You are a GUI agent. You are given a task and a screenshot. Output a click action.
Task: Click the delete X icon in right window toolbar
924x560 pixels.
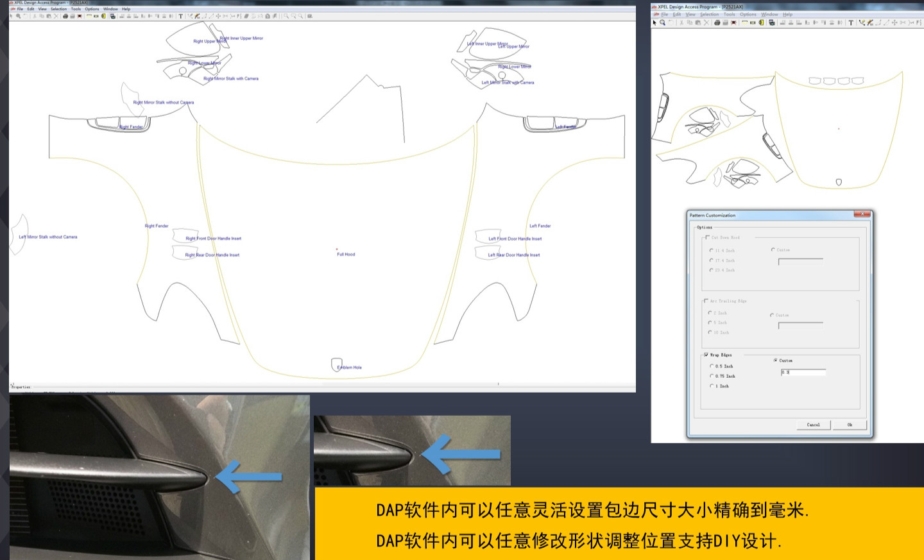(706, 22)
